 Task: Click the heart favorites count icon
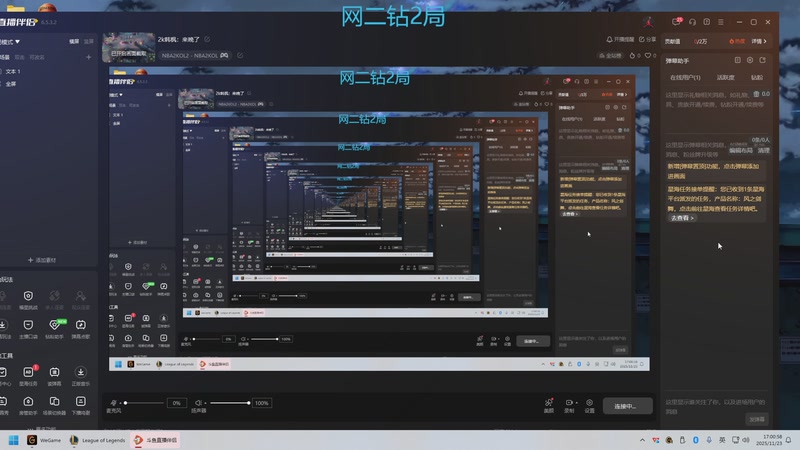point(648,56)
